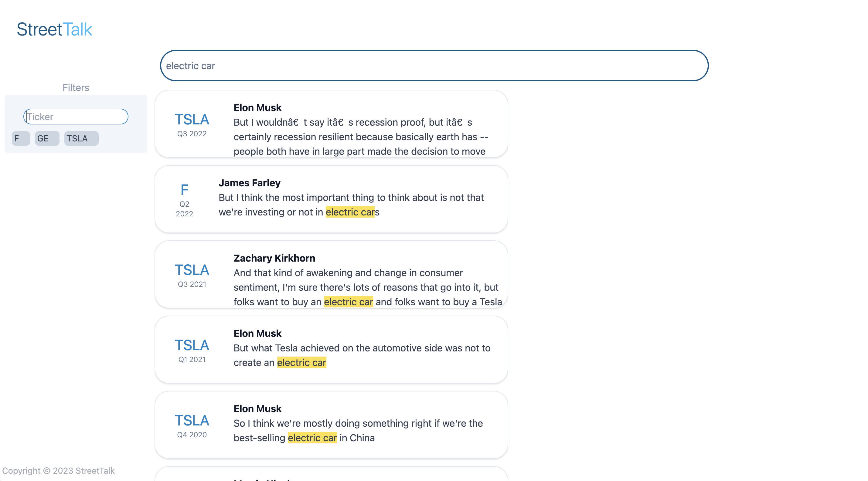
Task: Click the StreetTalk logo
Action: pos(54,29)
